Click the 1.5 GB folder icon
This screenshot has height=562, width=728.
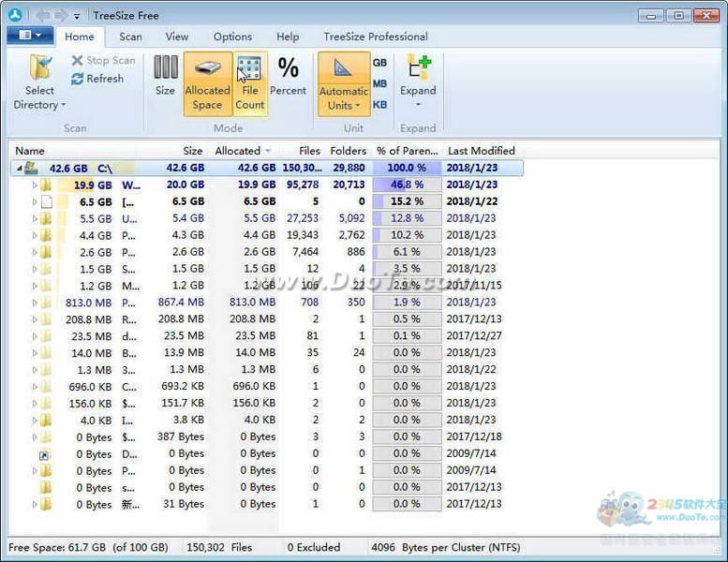46,269
